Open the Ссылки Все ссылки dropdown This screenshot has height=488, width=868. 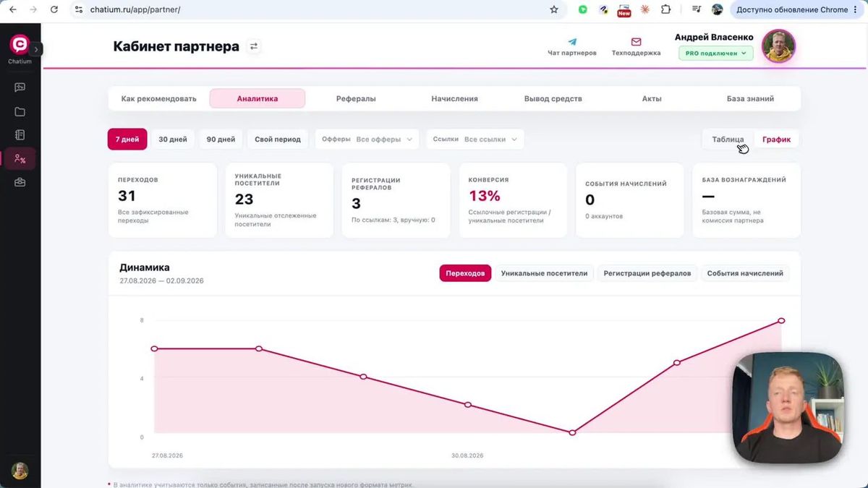[475, 140]
